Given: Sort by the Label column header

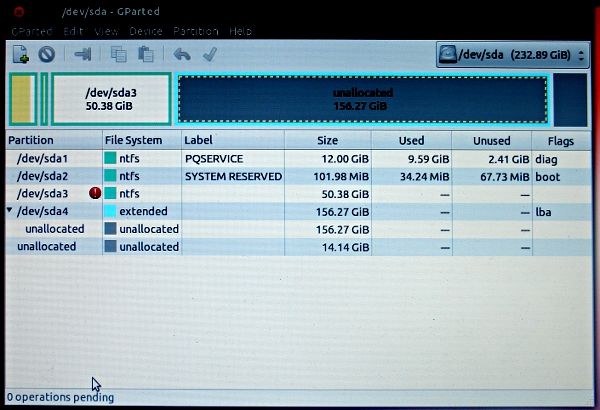Looking at the screenshot, I should pyautogui.click(x=233, y=140).
